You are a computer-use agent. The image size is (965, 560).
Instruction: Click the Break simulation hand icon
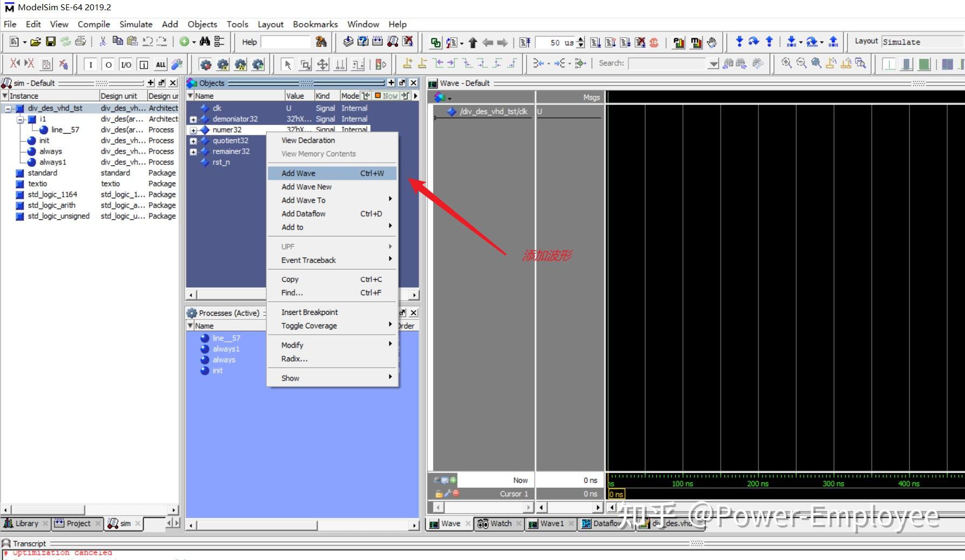pyautogui.click(x=711, y=43)
